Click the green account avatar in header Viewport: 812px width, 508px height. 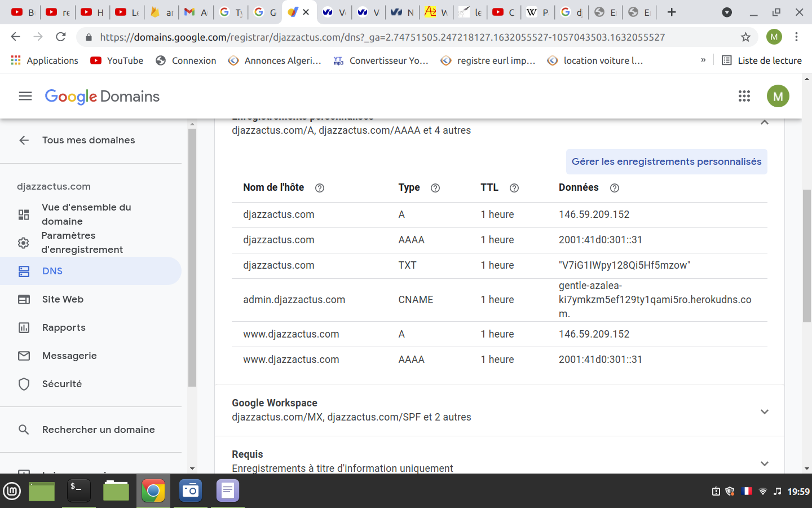[778, 96]
